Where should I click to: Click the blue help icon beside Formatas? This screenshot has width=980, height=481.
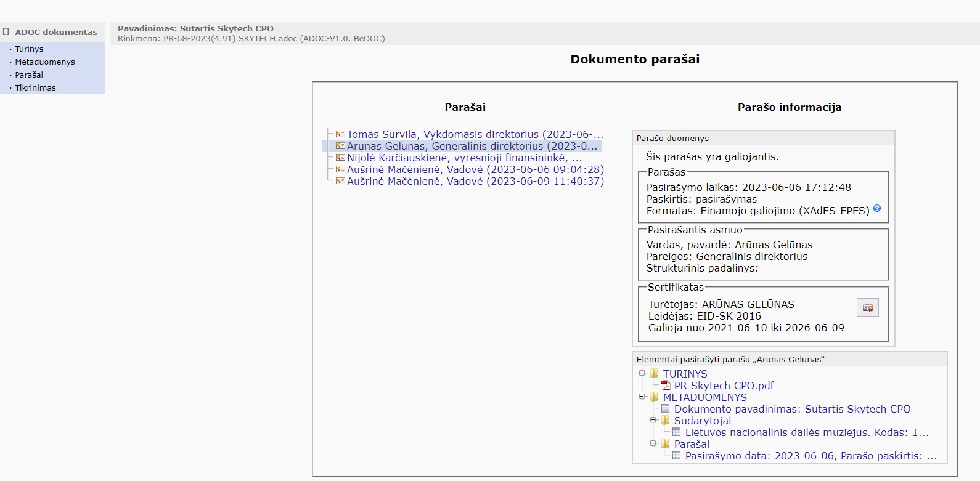pyautogui.click(x=877, y=209)
